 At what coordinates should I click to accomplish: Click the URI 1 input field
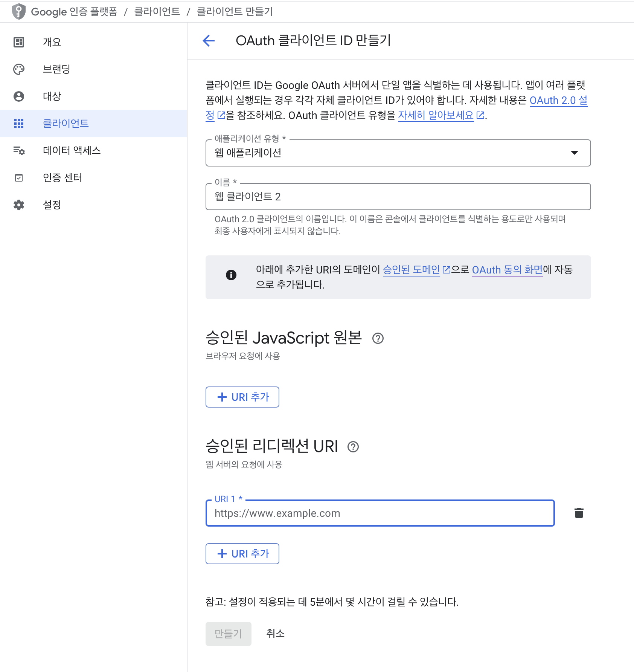(x=380, y=513)
